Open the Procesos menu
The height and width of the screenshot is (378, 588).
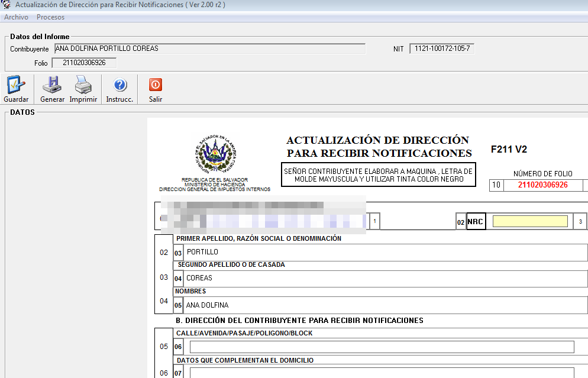point(50,17)
